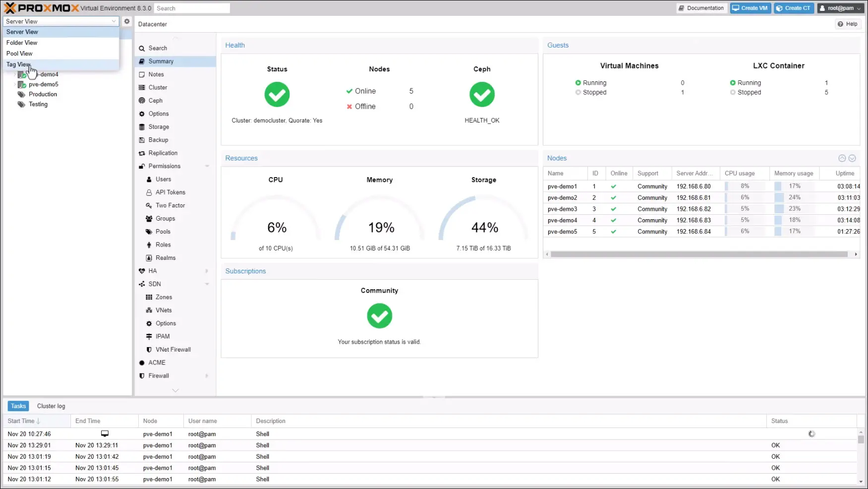
Task: Collapse the Permissions submenu arrow
Action: [x=207, y=166]
